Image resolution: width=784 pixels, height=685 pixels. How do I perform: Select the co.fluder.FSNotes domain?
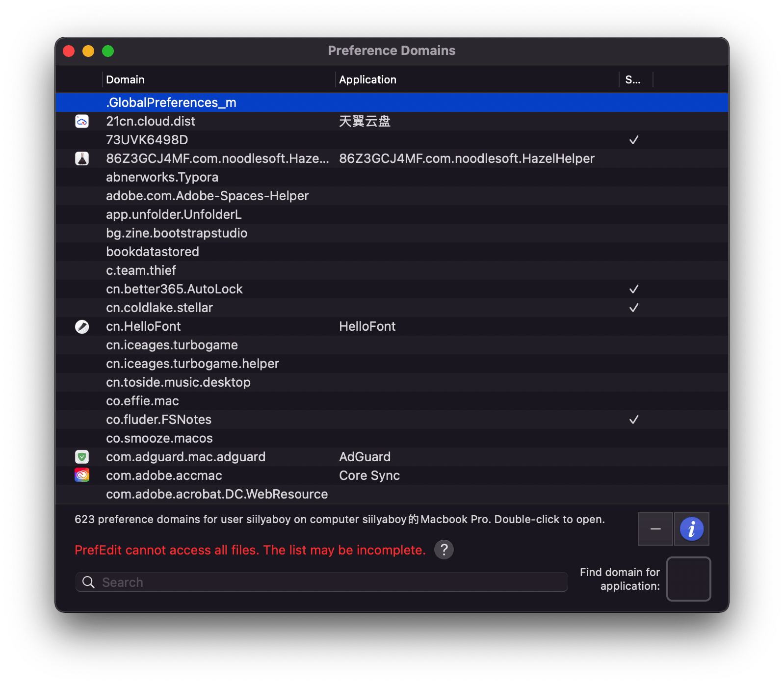click(158, 420)
